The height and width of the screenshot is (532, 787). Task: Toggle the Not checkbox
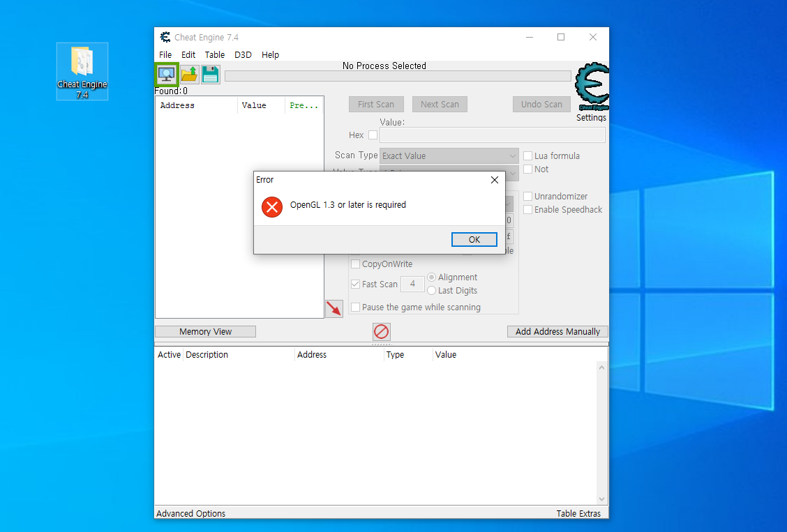coord(527,169)
